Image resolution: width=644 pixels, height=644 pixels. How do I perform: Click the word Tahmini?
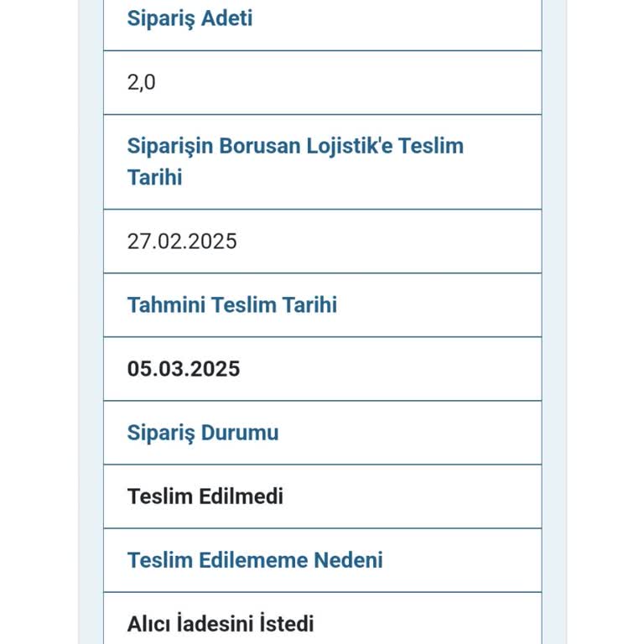[165, 304]
